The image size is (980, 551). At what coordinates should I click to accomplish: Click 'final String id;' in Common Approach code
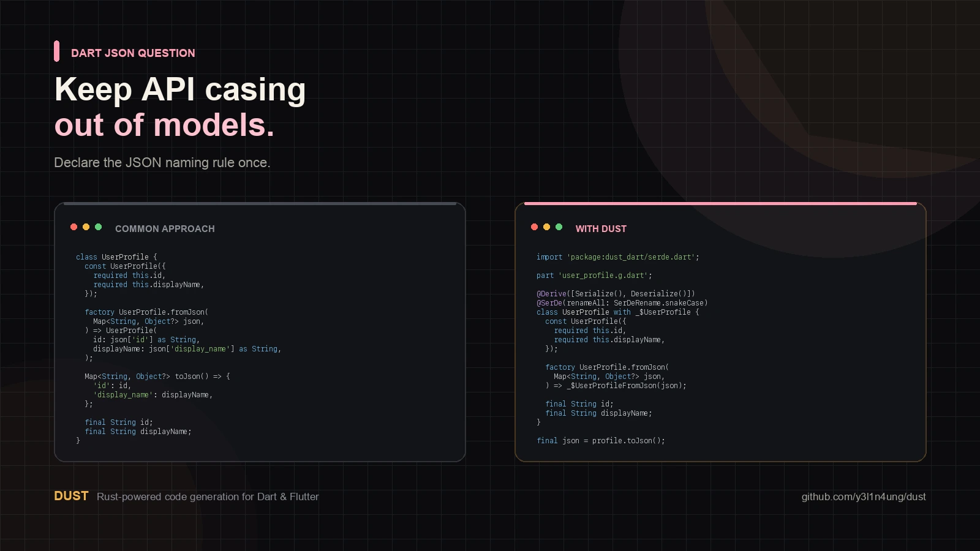[119, 422]
